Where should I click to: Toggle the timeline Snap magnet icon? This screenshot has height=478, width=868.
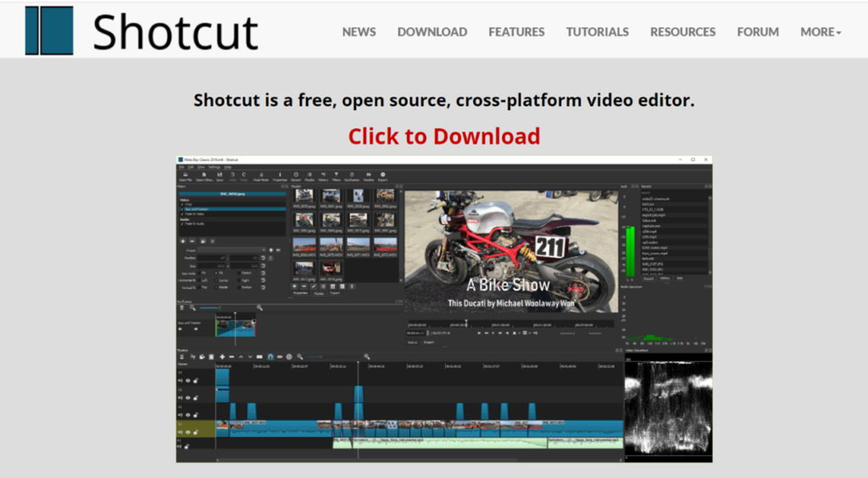[x=270, y=357]
